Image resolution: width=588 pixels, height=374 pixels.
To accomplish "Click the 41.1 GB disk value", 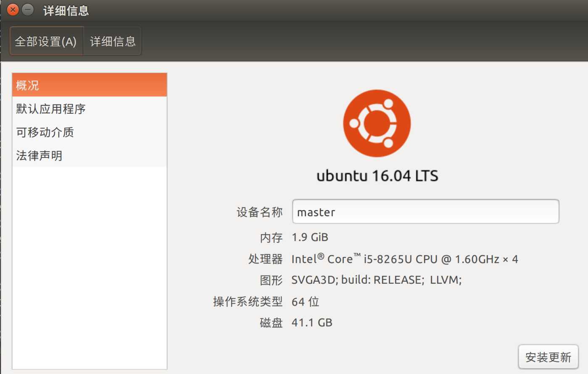I will [x=312, y=322].
